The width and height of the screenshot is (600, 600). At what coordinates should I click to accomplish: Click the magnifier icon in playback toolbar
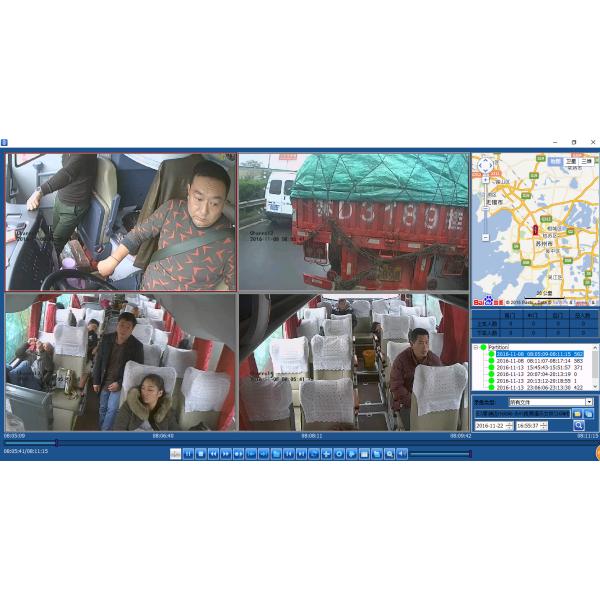389,454
